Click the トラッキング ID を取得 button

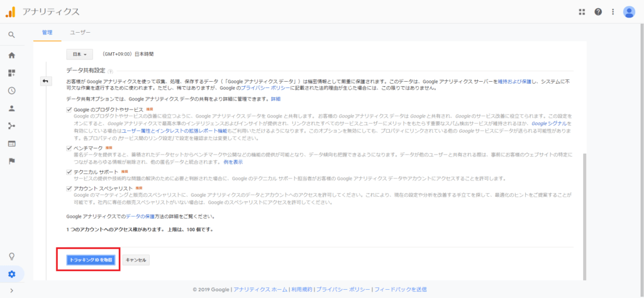pos(91,260)
